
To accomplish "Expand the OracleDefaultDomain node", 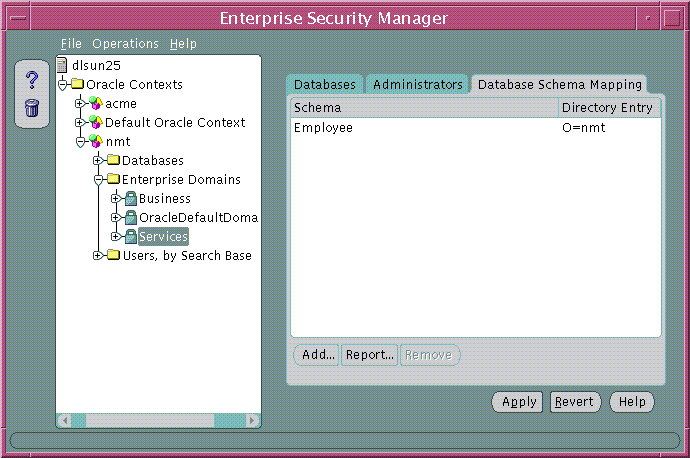I will (115, 217).
